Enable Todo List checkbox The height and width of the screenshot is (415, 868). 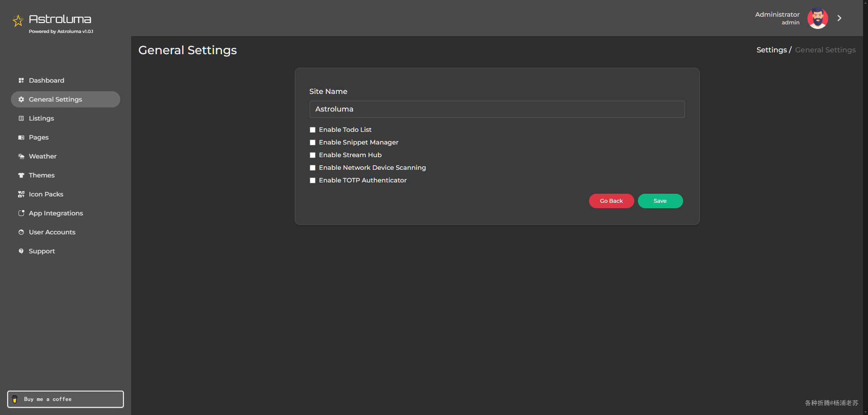pyautogui.click(x=312, y=130)
